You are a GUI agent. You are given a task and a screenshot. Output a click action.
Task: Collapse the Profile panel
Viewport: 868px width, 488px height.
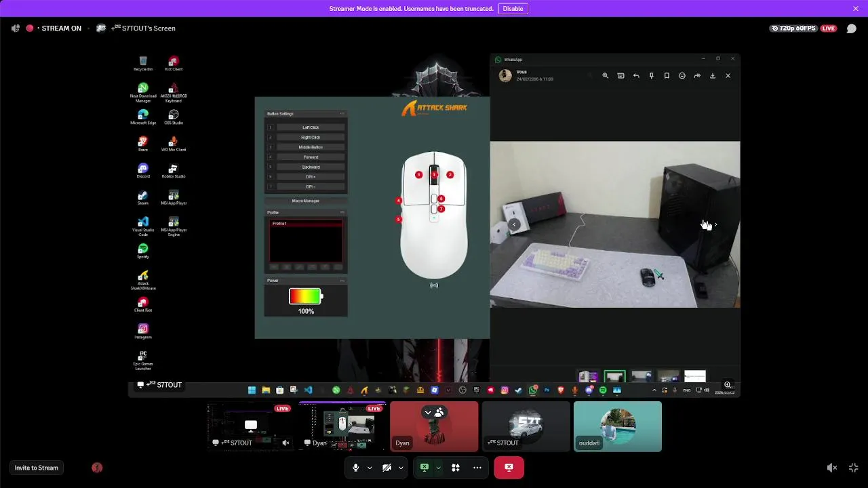[x=342, y=213]
